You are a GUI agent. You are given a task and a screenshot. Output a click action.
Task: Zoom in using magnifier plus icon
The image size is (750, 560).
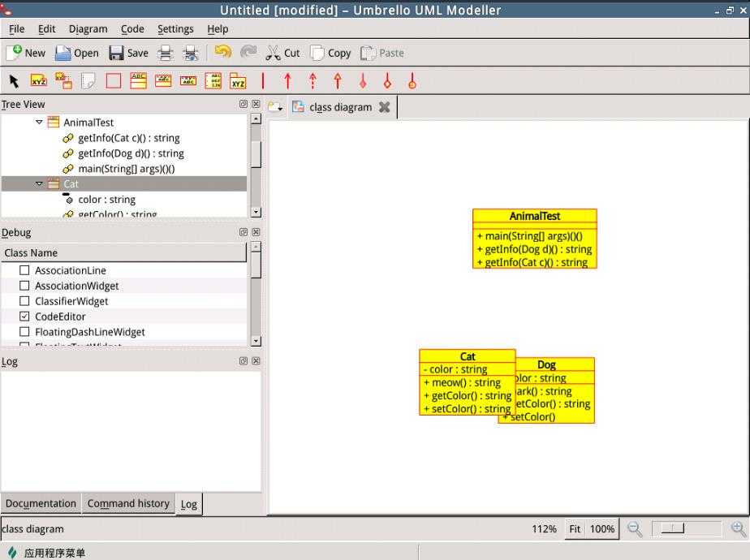coord(738,528)
